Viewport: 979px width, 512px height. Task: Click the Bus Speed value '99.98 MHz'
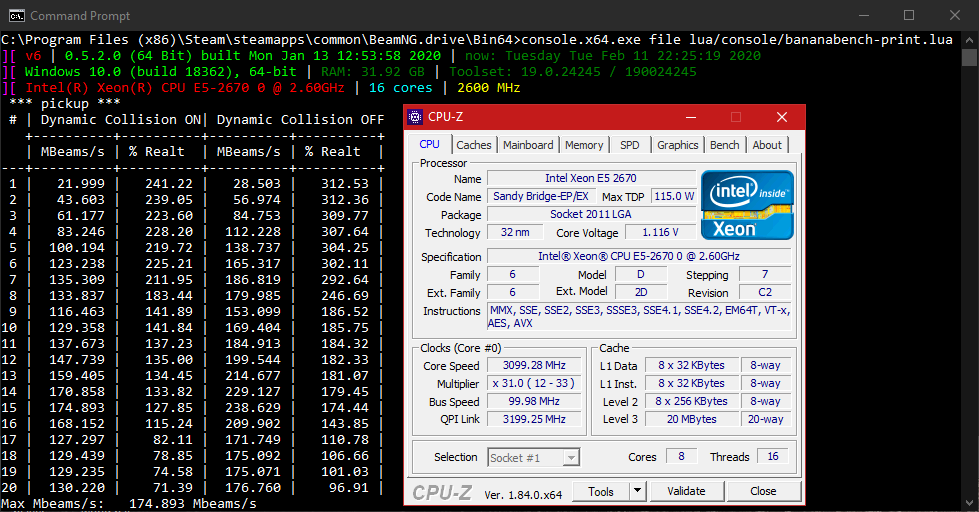click(534, 401)
